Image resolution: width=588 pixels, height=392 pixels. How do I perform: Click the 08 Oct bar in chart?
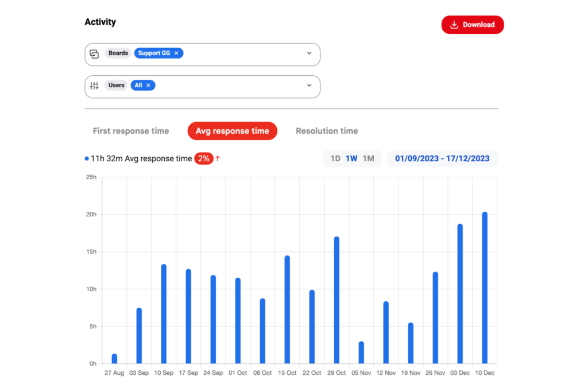coord(262,331)
